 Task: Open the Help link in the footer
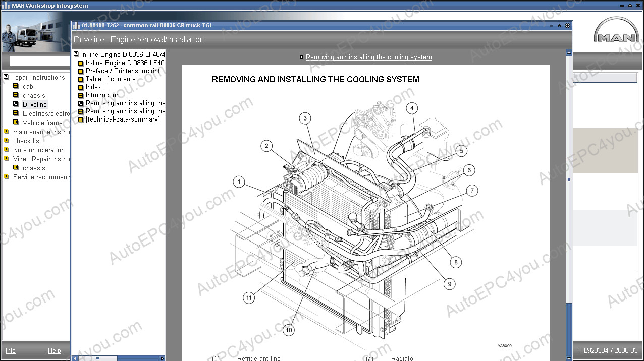[54, 351]
